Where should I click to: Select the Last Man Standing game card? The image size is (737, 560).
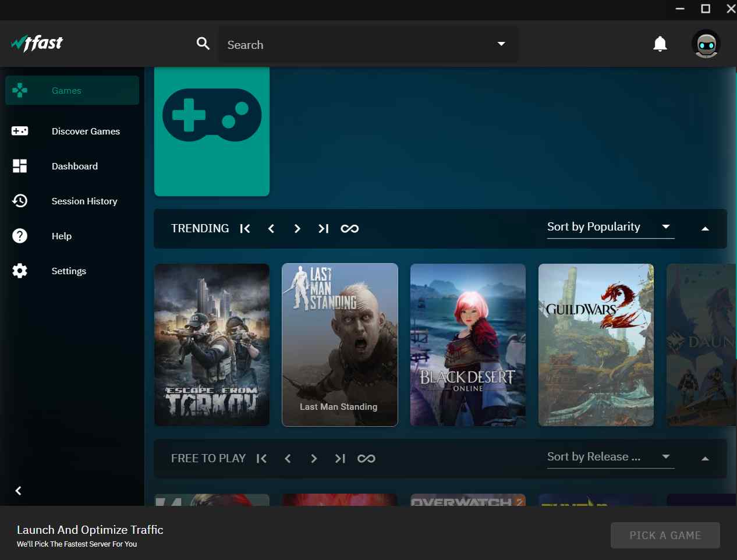[x=340, y=345]
